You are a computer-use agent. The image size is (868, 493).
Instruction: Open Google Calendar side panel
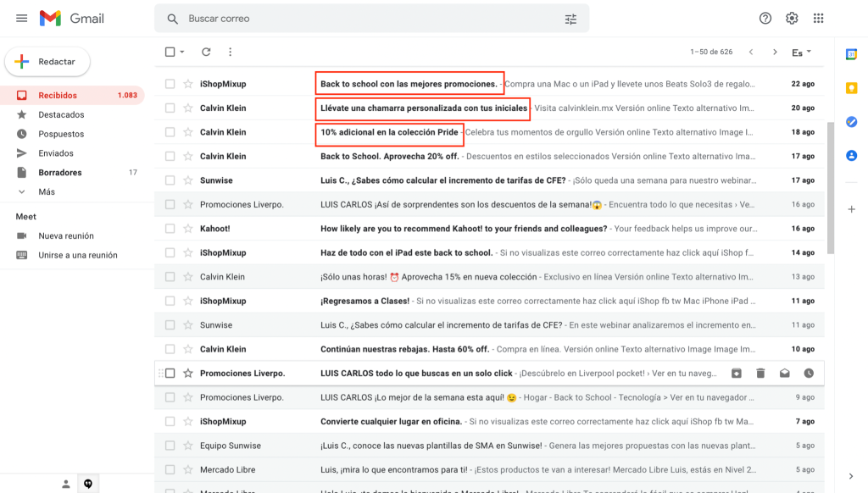851,54
